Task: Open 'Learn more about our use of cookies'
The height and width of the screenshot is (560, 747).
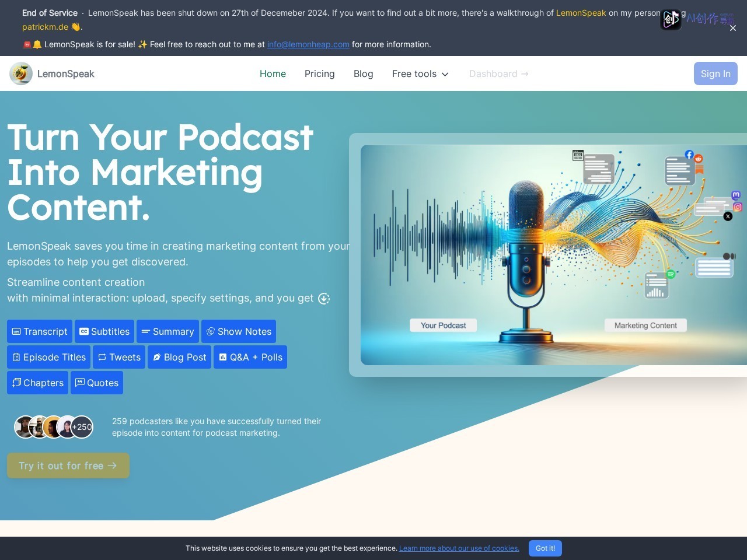Action: click(x=459, y=548)
